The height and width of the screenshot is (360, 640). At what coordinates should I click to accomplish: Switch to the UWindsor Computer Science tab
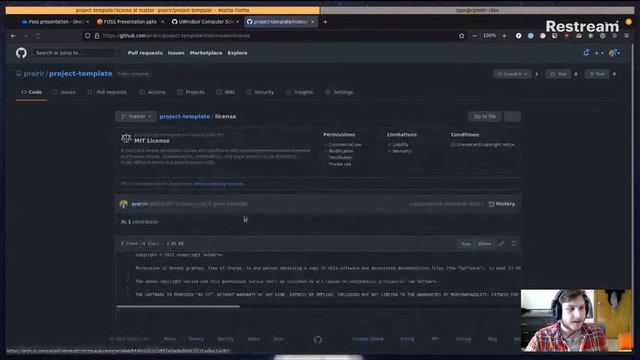[206, 22]
